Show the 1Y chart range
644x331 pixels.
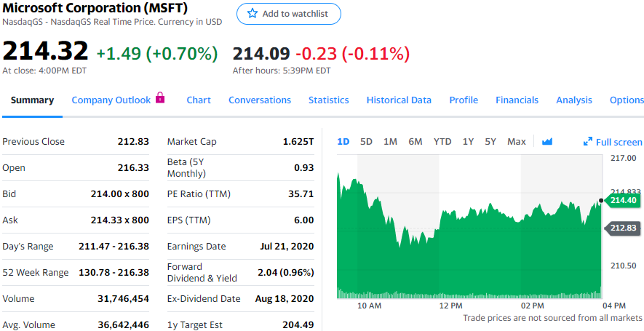point(469,142)
